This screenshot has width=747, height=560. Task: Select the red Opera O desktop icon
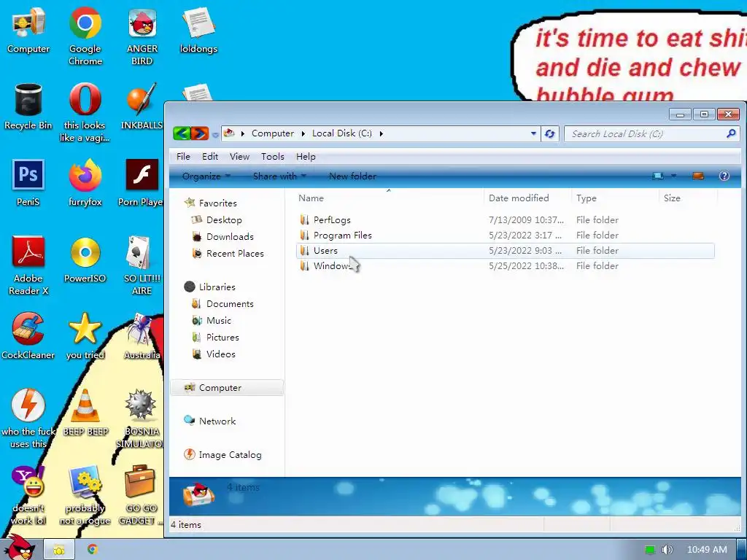click(85, 112)
